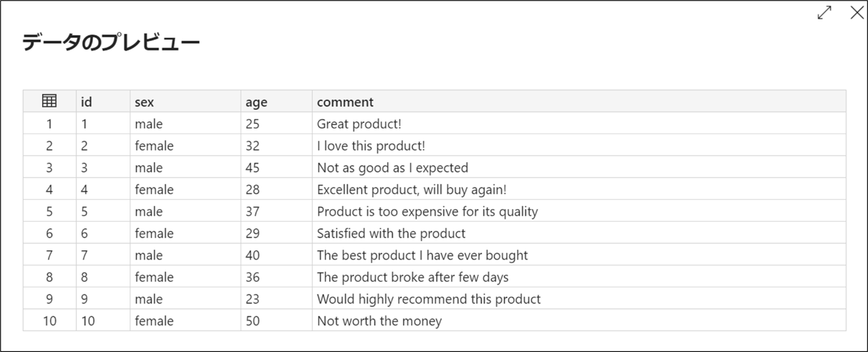This screenshot has width=868, height=352.
Task: Click the 'I love this product!' cell
Action: click(579, 145)
